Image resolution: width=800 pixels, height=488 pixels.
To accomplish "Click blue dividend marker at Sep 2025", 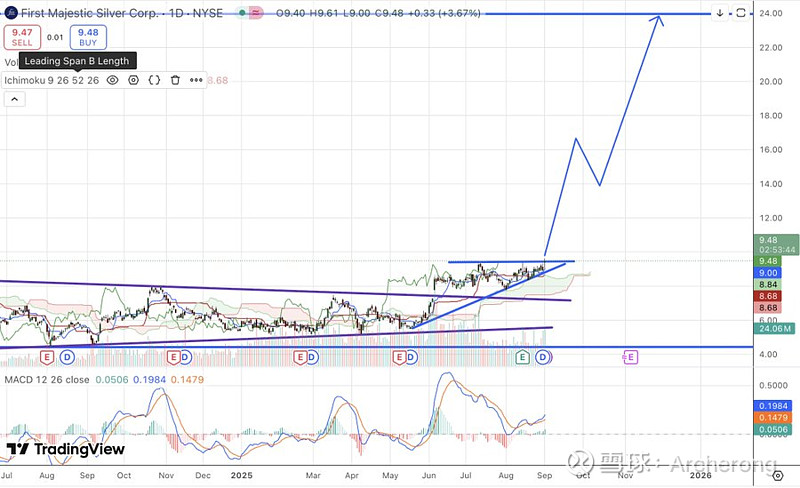I will click(x=543, y=357).
